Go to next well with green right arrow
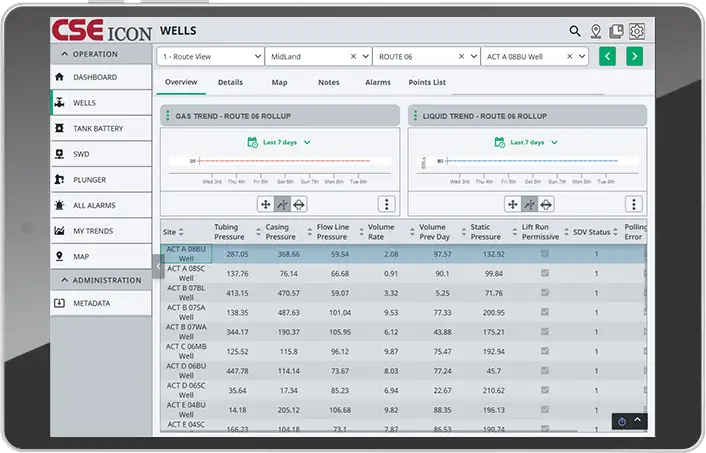 coord(634,57)
